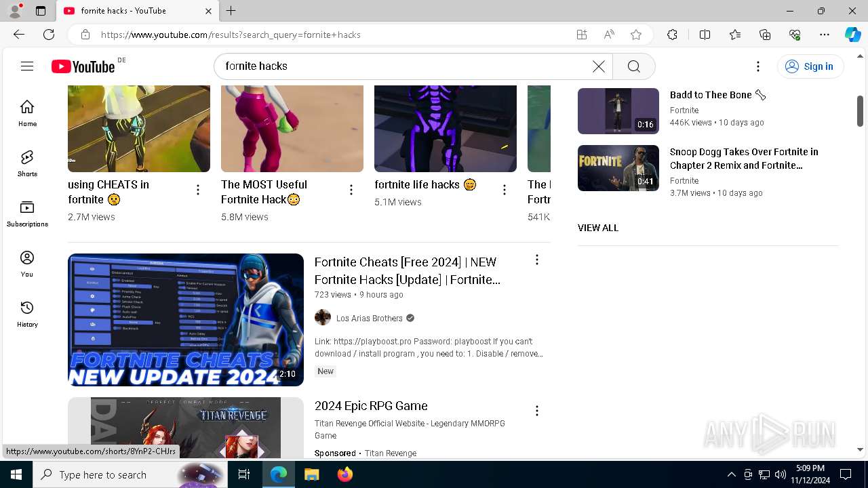This screenshot has height=488, width=868.
Task: Open options for fortnite life hacks short
Action: (x=505, y=190)
